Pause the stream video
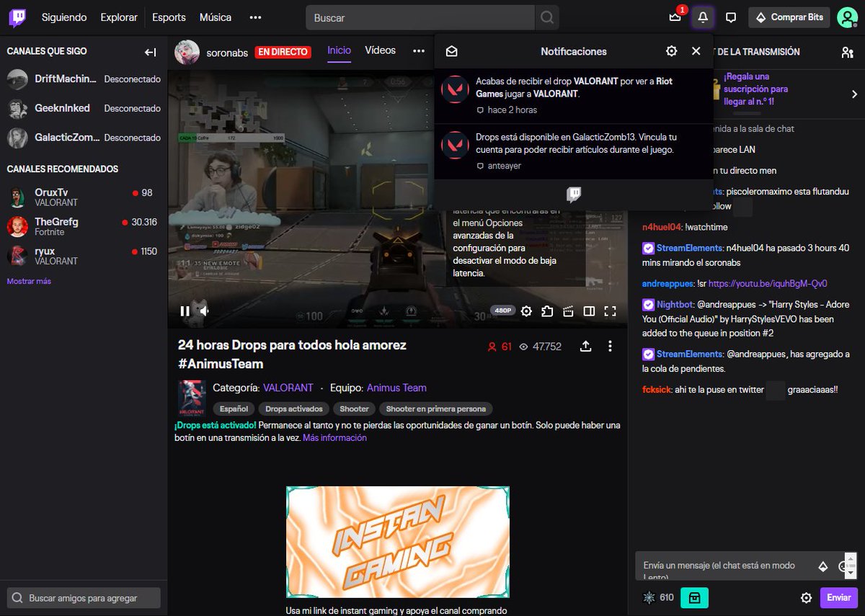The width and height of the screenshot is (865, 616). (x=185, y=311)
